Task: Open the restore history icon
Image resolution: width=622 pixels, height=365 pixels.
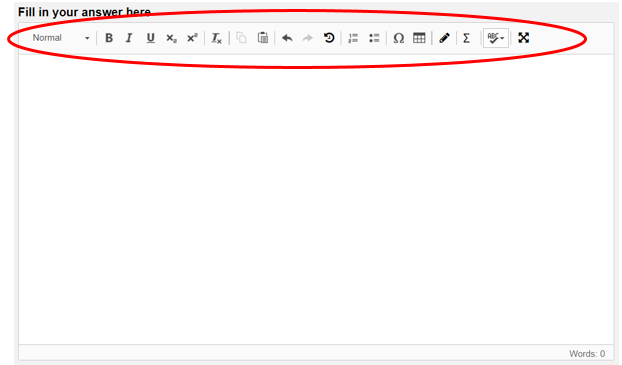Action: 329,38
